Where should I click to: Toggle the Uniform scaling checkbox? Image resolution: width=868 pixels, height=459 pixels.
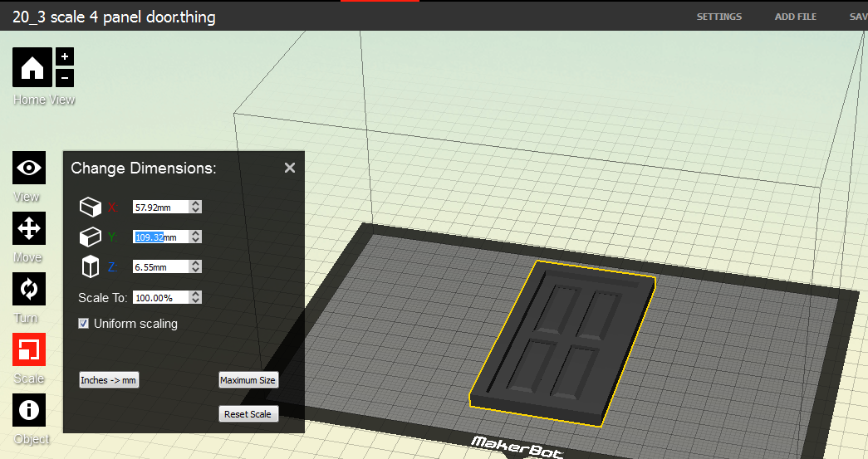click(x=84, y=324)
